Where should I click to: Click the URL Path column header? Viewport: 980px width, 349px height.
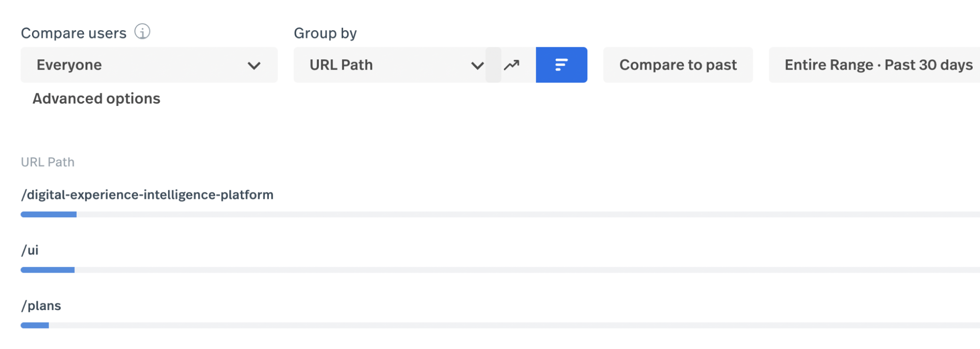coord(48,162)
